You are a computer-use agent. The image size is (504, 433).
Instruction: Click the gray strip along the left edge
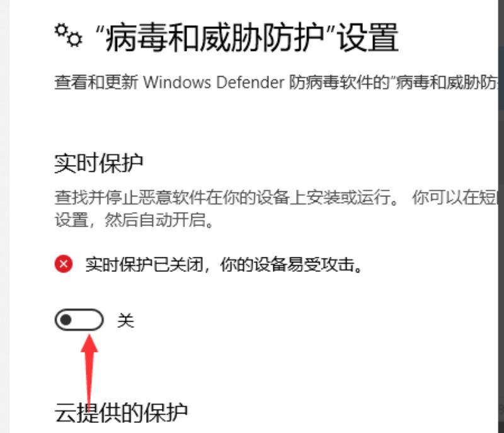pyautogui.click(x=5, y=216)
